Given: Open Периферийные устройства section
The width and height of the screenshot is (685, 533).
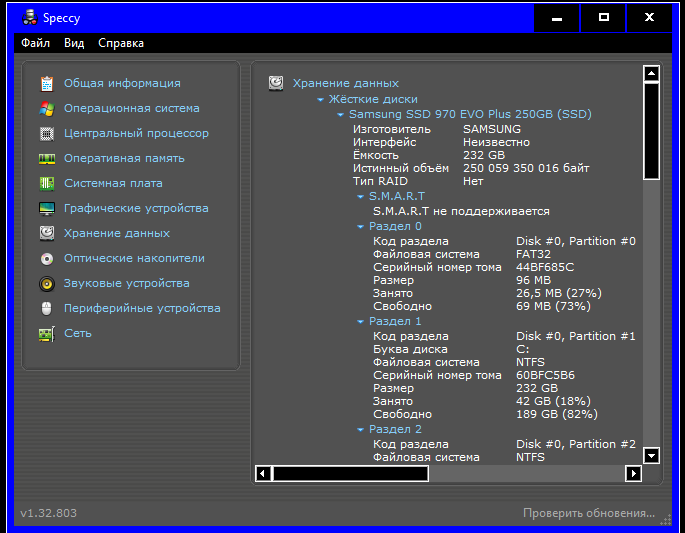Looking at the screenshot, I should 142,308.
